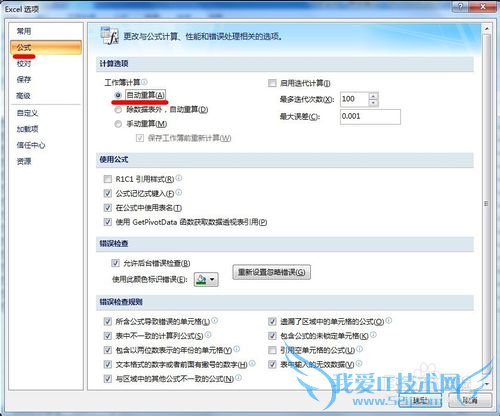Image resolution: width=500 pixels, height=416 pixels.
Task: Click the 取消 button
Action: click(x=470, y=400)
